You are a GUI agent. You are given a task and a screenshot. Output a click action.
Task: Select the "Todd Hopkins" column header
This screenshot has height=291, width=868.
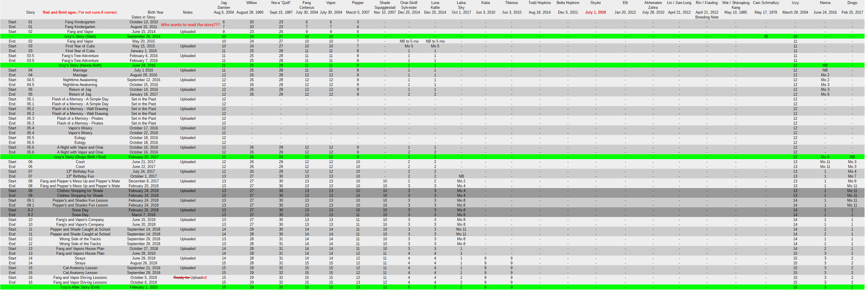click(x=540, y=3)
